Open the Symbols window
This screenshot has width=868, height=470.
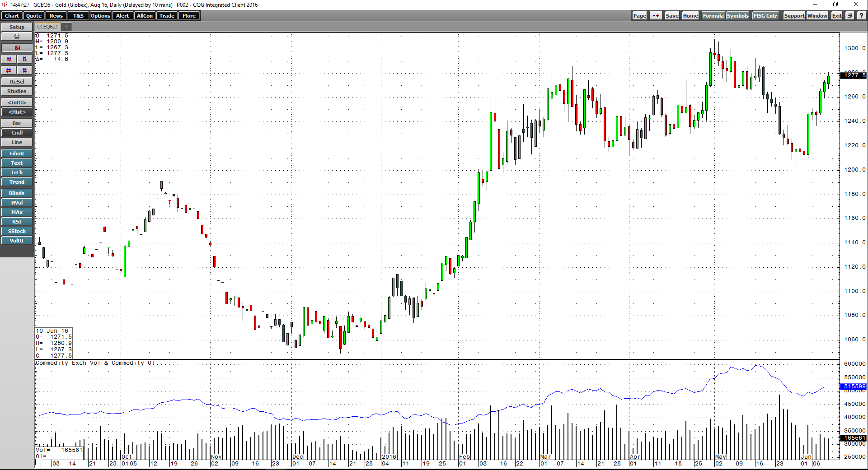[x=737, y=15]
